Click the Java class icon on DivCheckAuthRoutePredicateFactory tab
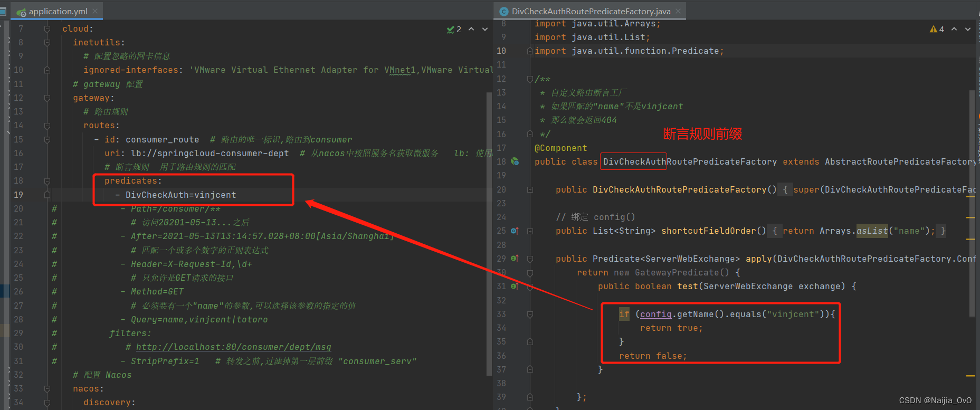This screenshot has height=410, width=980. [504, 12]
